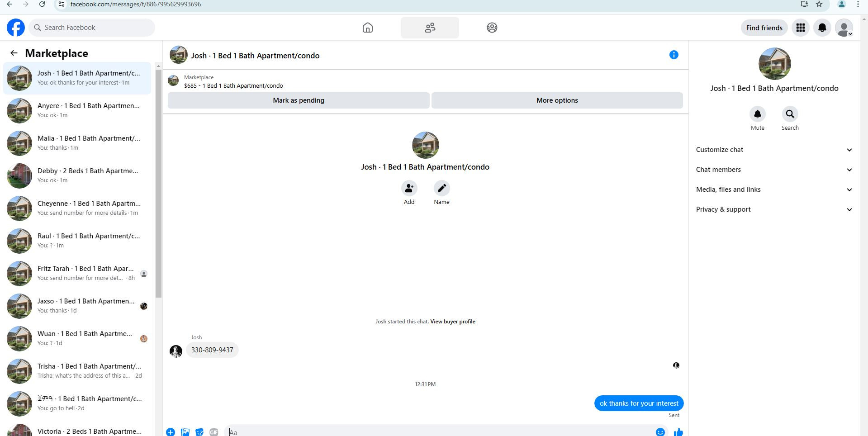Click the 'ok thanks for your interest' bubble

[639, 403]
